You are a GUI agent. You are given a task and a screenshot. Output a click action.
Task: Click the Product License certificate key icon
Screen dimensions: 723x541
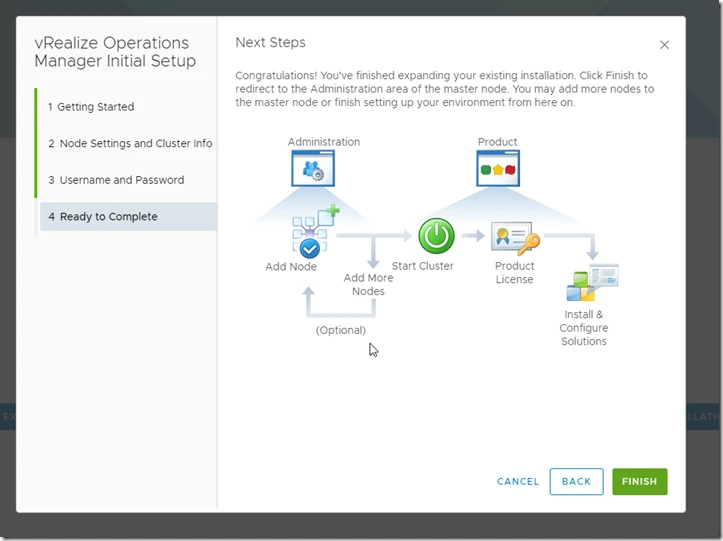click(x=515, y=238)
